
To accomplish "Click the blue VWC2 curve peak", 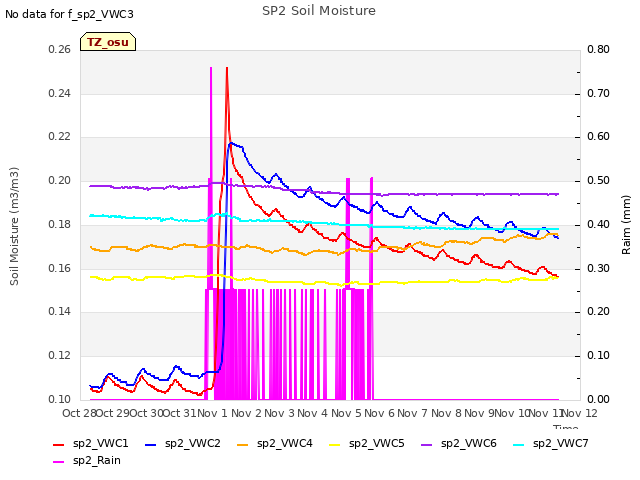I will click(231, 143).
